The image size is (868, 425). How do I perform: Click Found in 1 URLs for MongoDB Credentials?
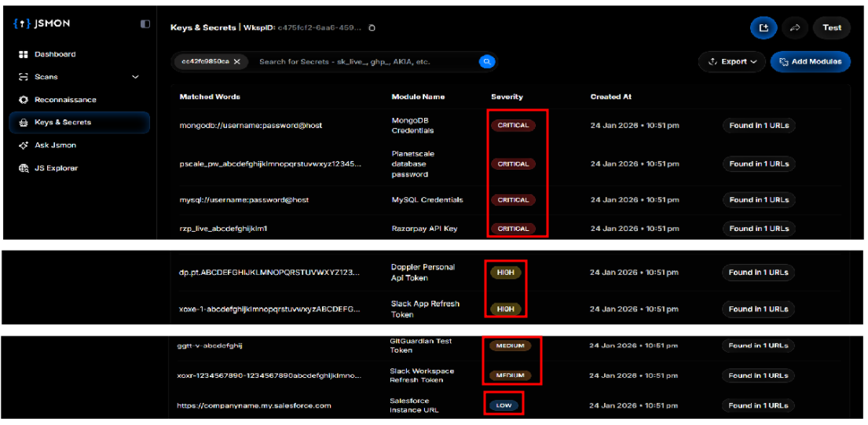(759, 126)
